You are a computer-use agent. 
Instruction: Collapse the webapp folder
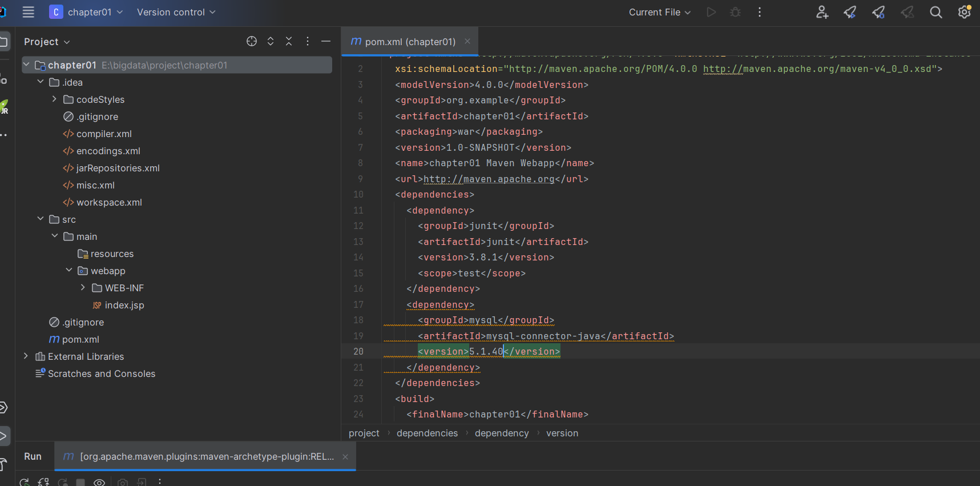coord(69,270)
